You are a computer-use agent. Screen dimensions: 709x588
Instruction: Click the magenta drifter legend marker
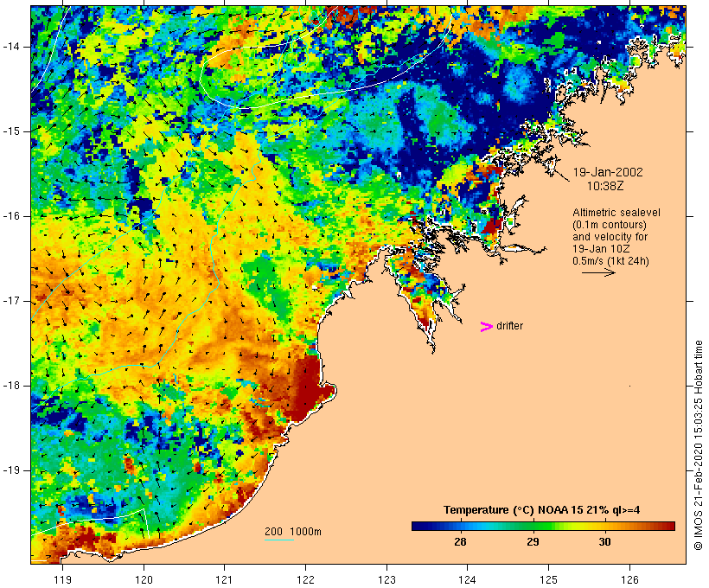pyautogui.click(x=487, y=327)
